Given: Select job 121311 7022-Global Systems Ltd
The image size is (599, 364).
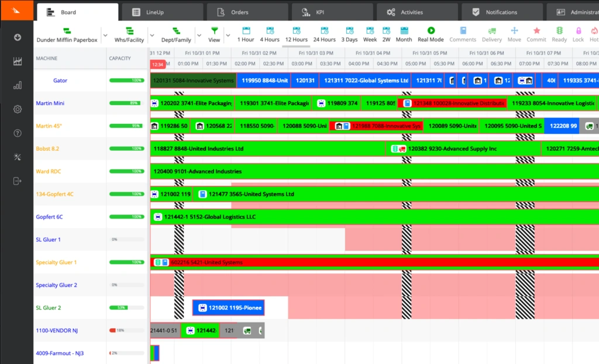Looking at the screenshot, I should [x=365, y=81].
